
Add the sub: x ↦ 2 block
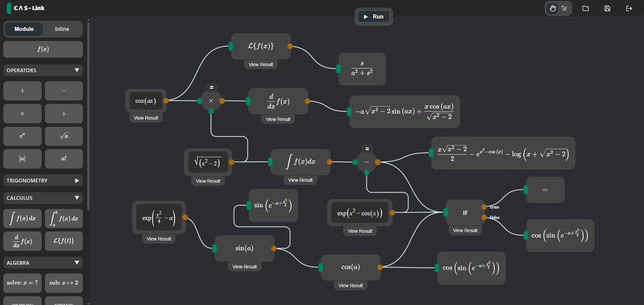(64, 283)
